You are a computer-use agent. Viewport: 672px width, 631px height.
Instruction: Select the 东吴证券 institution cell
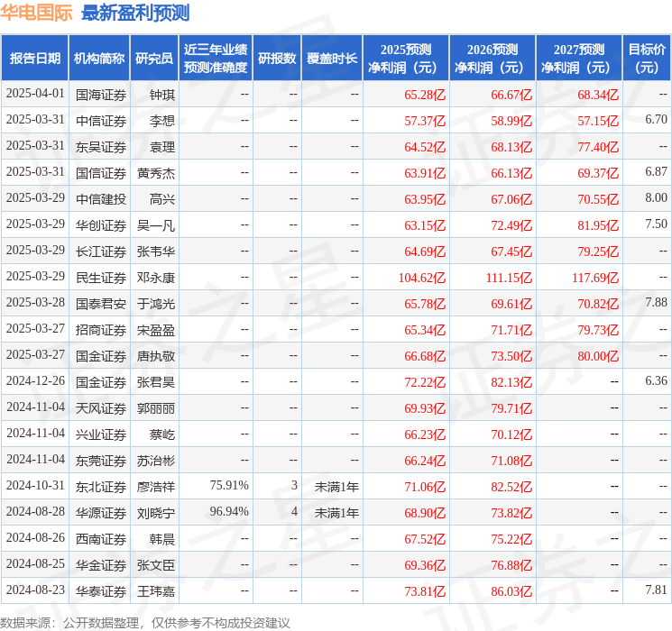[101, 147]
